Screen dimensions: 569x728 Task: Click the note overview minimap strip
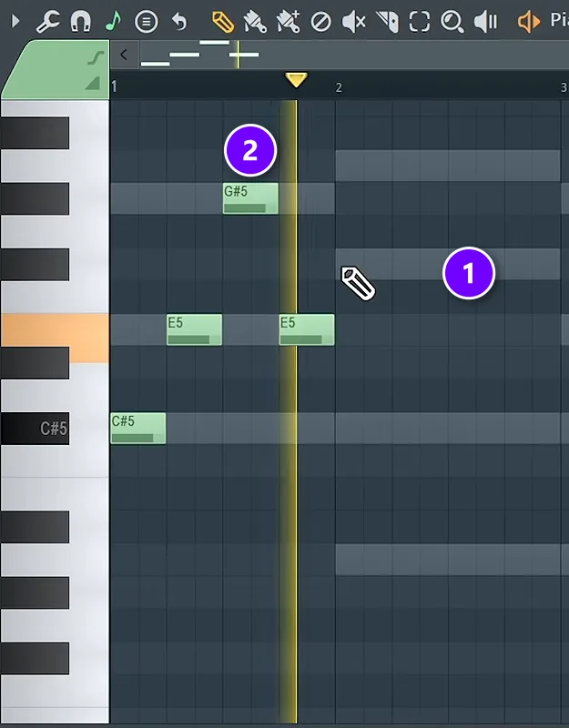click(354, 55)
